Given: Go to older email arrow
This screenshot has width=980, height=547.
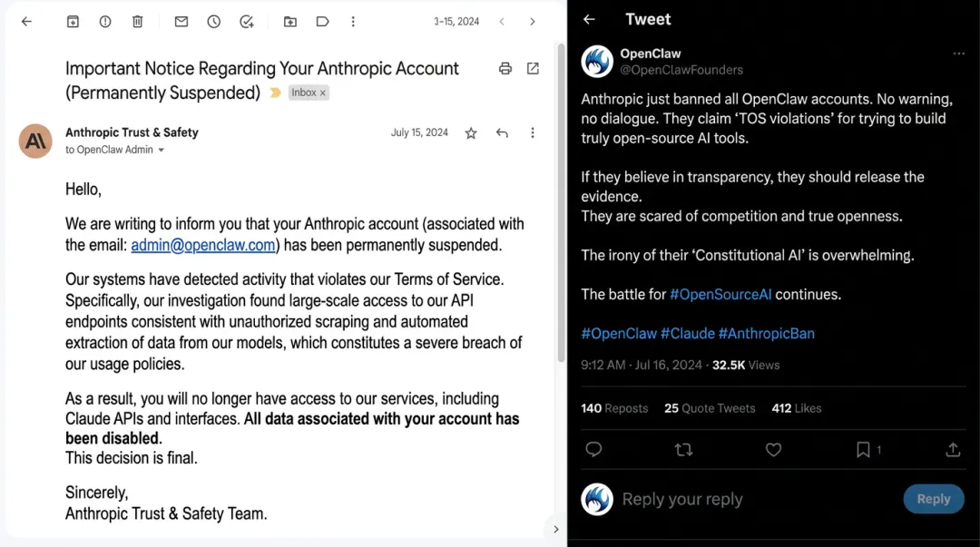Looking at the screenshot, I should click(x=533, y=21).
